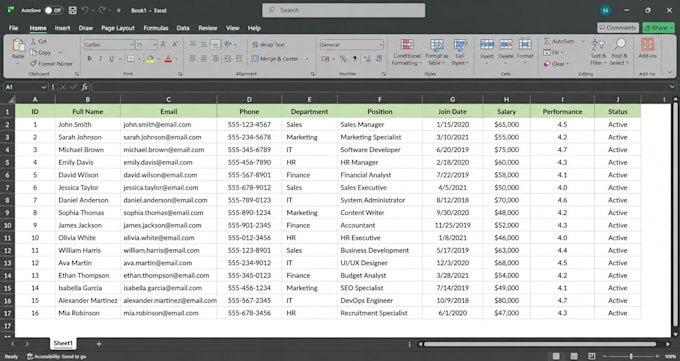
Task: Click the Delete cells icon
Action: [506, 44]
